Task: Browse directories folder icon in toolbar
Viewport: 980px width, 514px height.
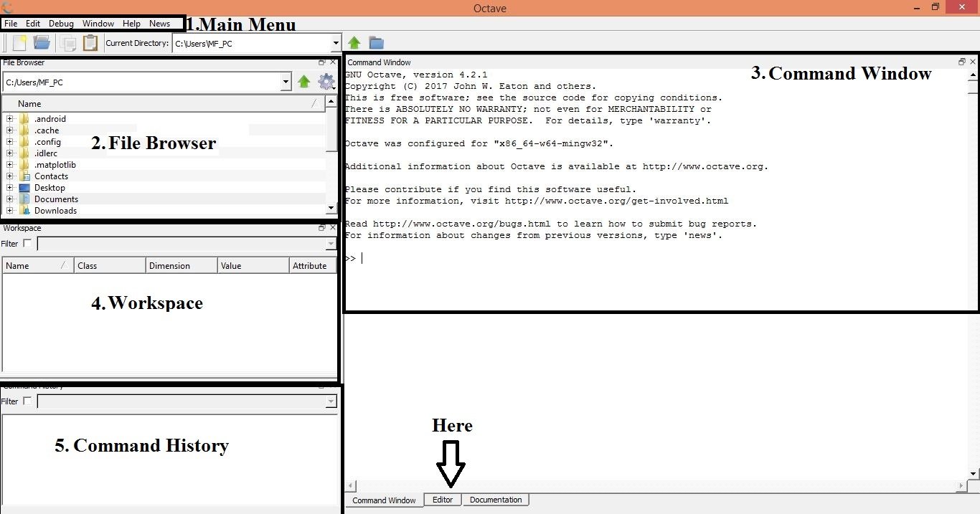Action: (x=376, y=43)
